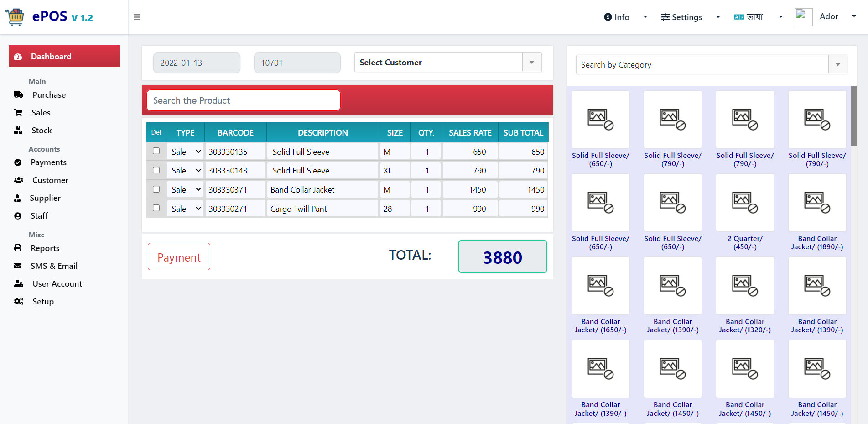Image resolution: width=868 pixels, height=424 pixels.
Task: Focus the Search the Product field
Action: pos(244,100)
